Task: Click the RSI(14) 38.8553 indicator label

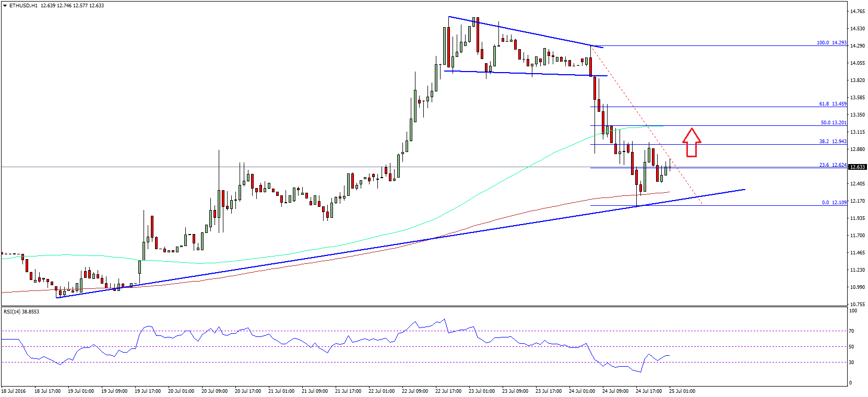Action: click(x=21, y=311)
